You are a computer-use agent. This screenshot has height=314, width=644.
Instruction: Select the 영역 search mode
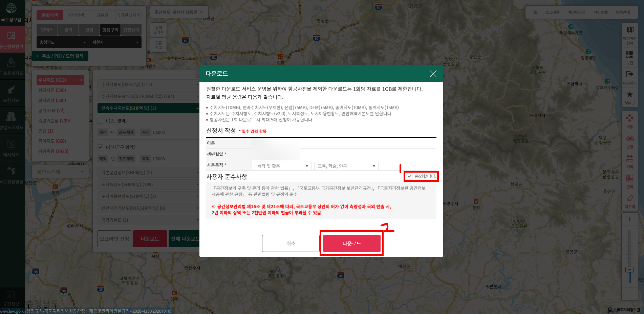pos(68,30)
